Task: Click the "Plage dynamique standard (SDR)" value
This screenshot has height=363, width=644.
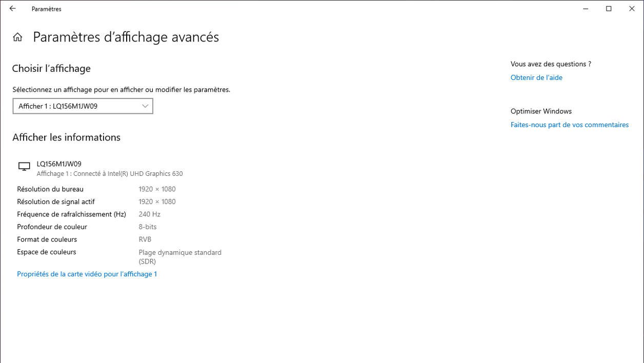Action: (x=179, y=256)
